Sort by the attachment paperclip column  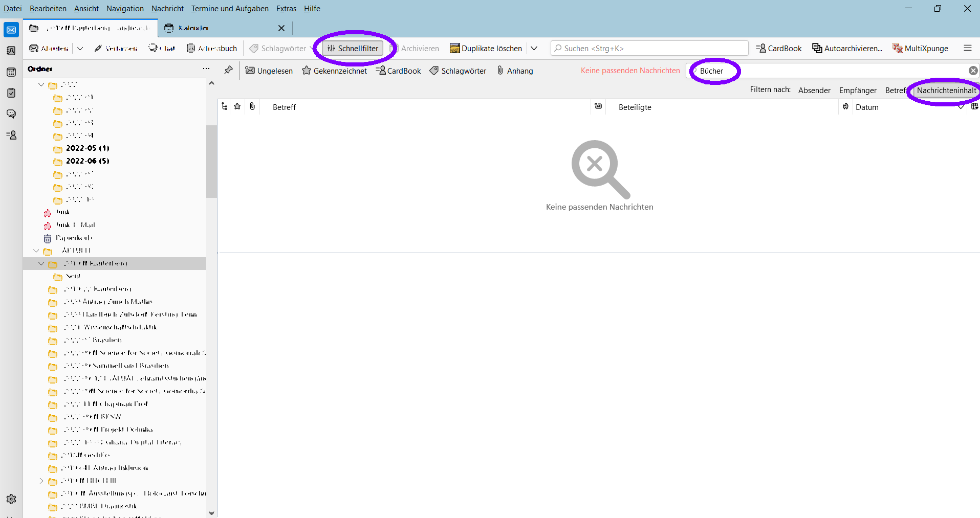252,106
